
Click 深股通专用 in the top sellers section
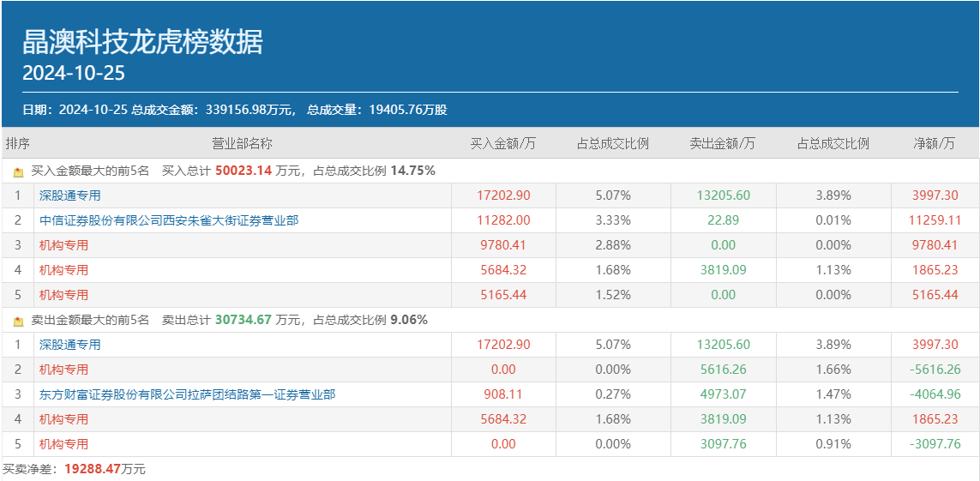(x=69, y=345)
